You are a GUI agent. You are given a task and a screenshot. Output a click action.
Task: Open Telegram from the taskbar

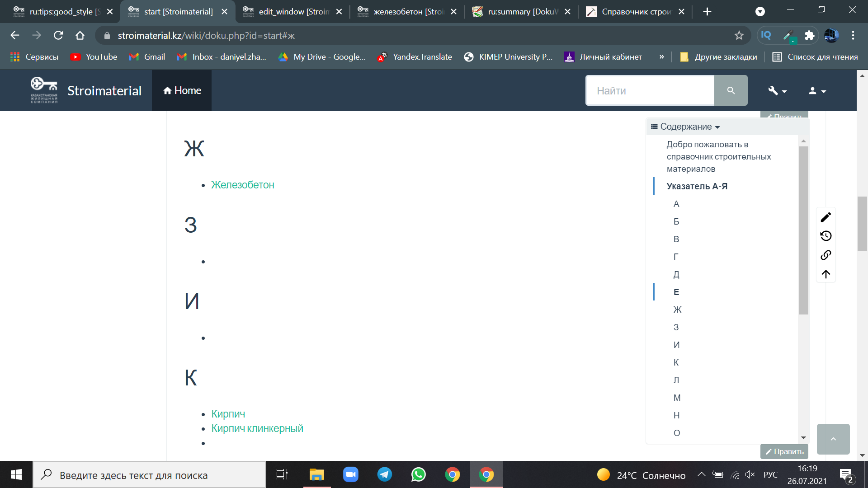click(x=385, y=474)
